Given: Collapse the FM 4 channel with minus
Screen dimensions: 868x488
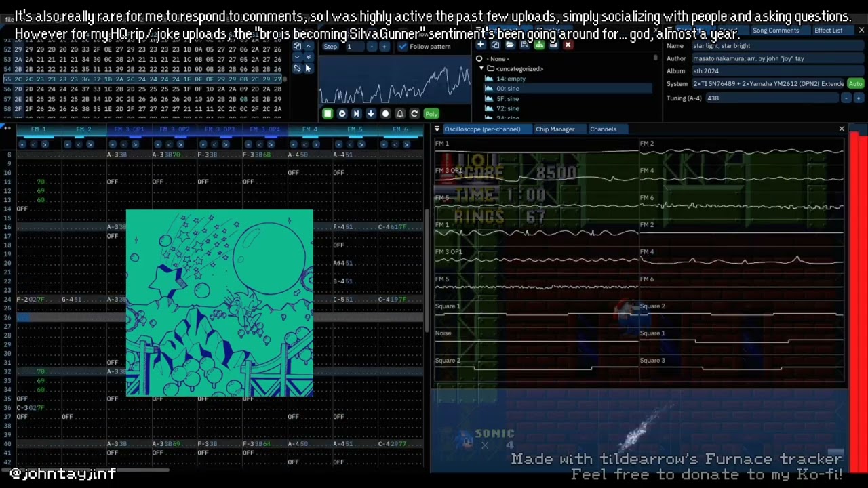Looking at the screenshot, I should [294, 144].
